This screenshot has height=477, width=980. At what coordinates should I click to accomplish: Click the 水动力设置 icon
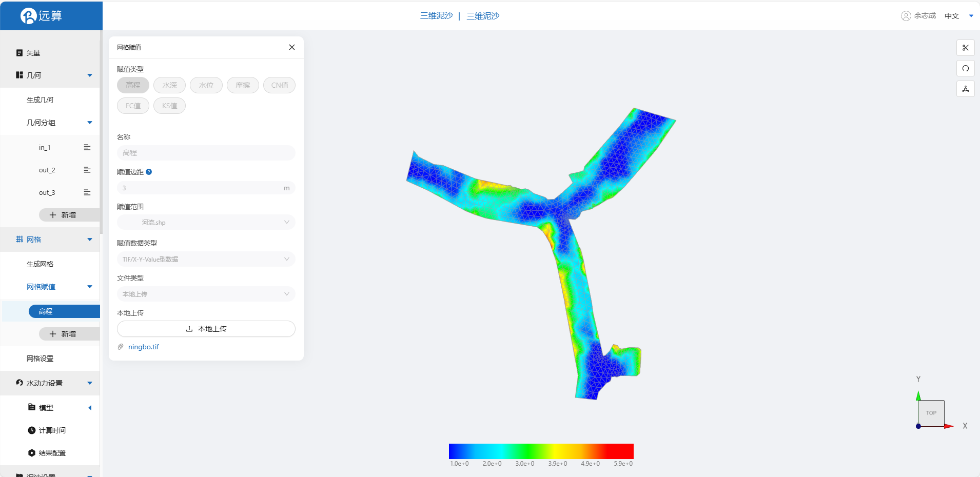tap(19, 383)
